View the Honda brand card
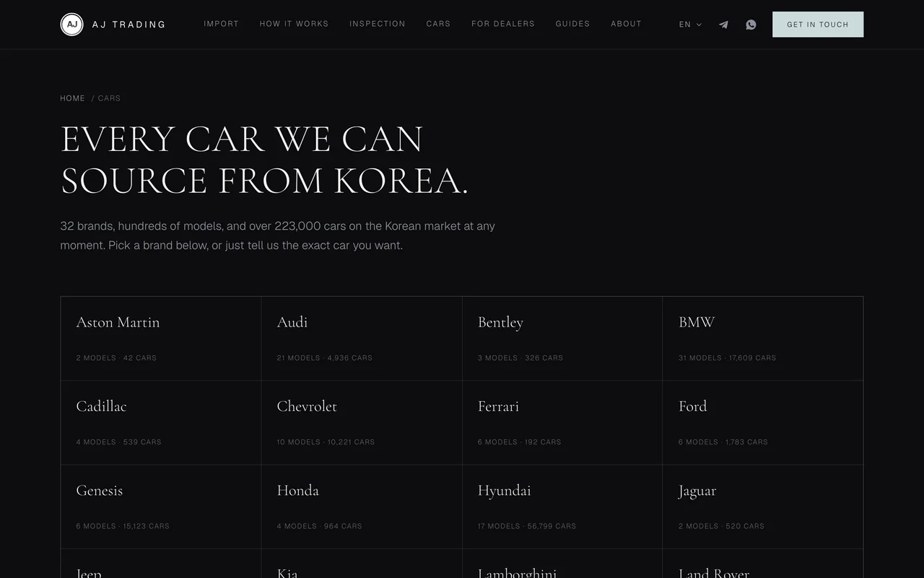 362,507
